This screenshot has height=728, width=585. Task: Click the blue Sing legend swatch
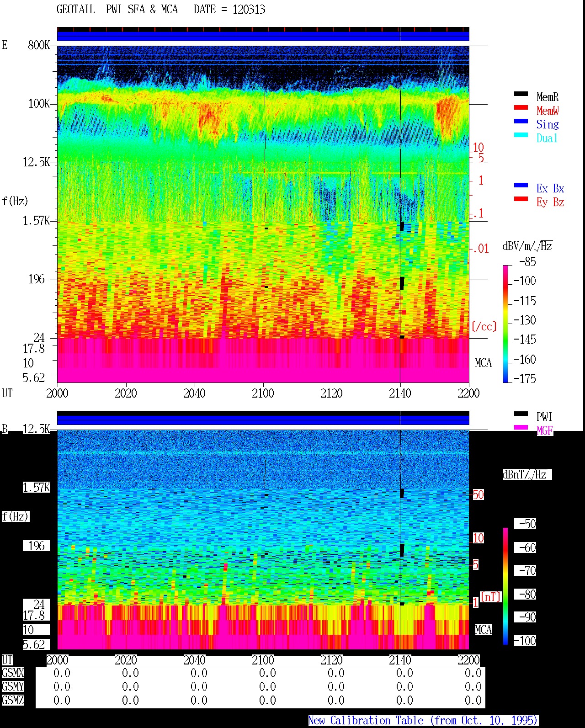[x=521, y=122]
